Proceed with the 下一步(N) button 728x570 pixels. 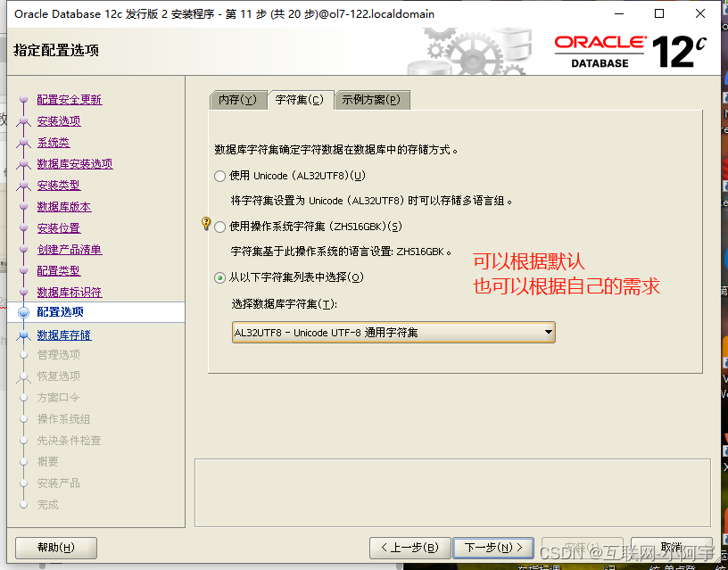click(493, 548)
